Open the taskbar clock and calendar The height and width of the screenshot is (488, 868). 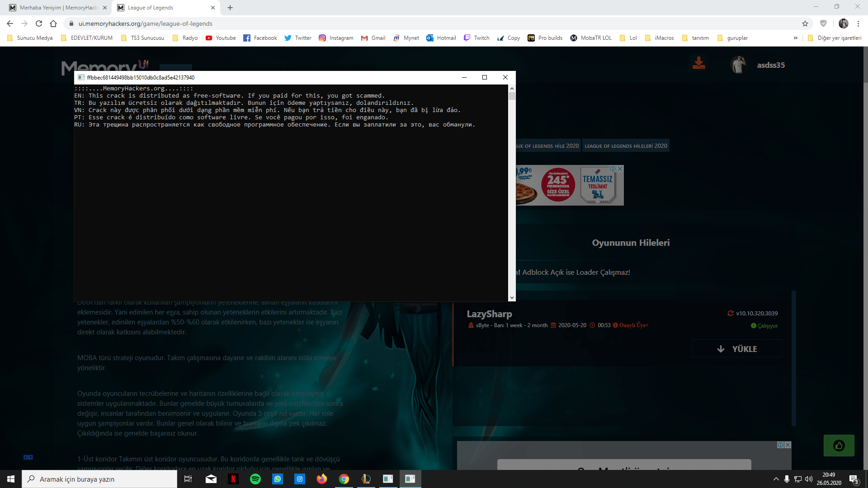[x=829, y=479]
